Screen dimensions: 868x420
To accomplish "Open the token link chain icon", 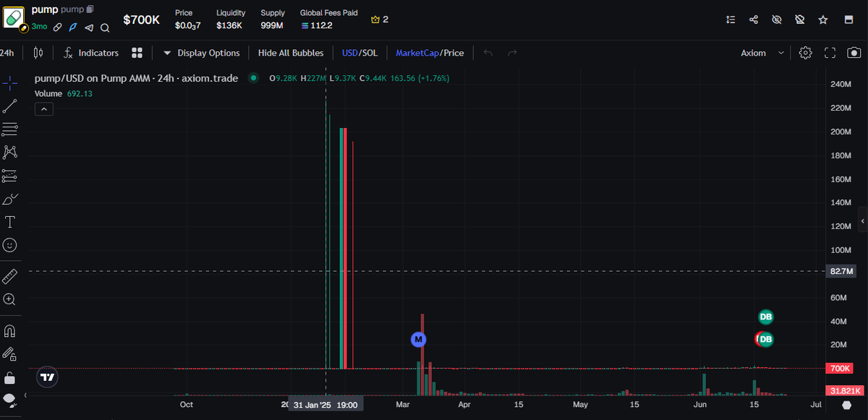I will (57, 27).
